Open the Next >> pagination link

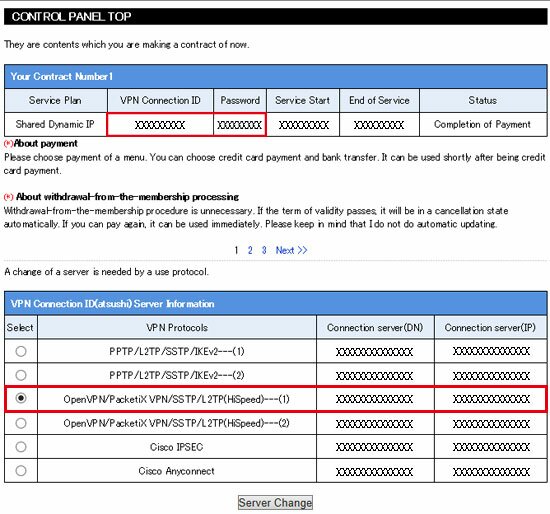click(x=291, y=250)
